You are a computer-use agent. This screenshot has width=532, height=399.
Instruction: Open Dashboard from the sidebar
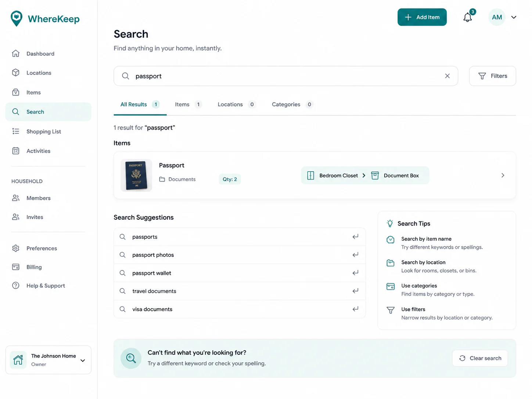pyautogui.click(x=48, y=54)
